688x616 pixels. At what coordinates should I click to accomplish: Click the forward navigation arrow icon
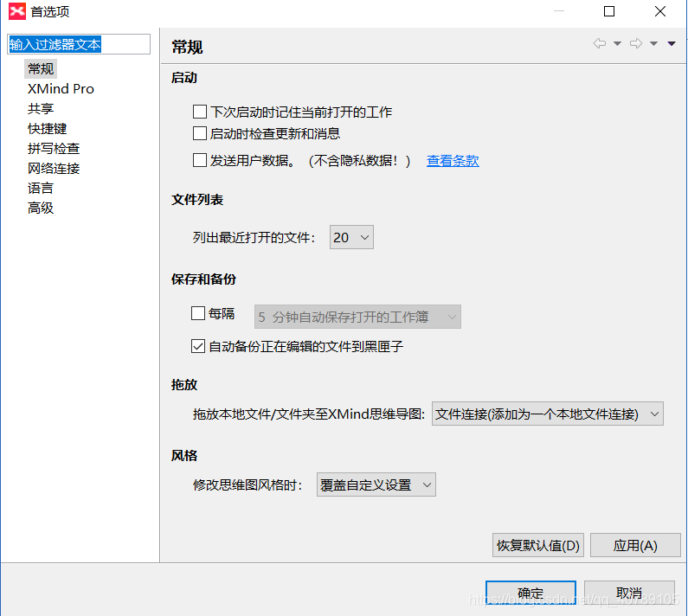(636, 43)
